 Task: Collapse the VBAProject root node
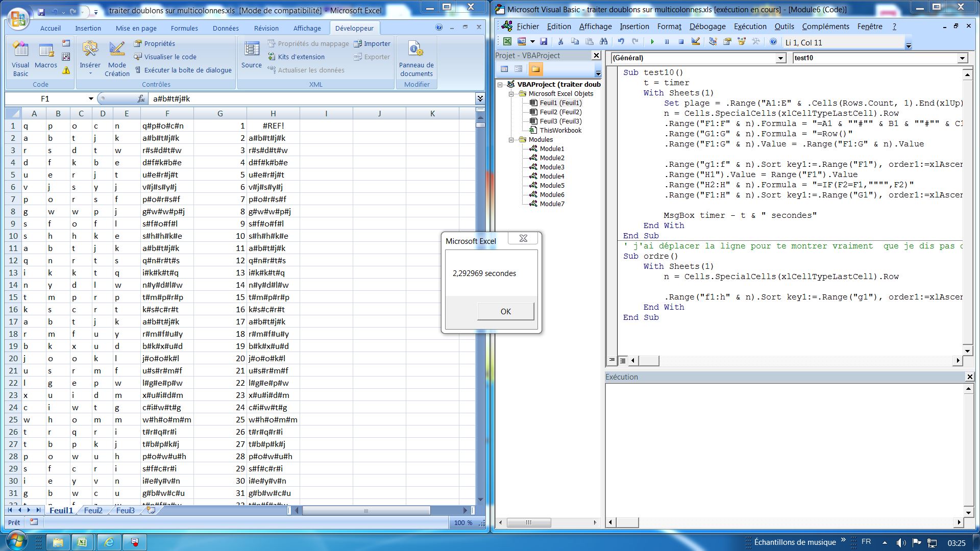[501, 85]
